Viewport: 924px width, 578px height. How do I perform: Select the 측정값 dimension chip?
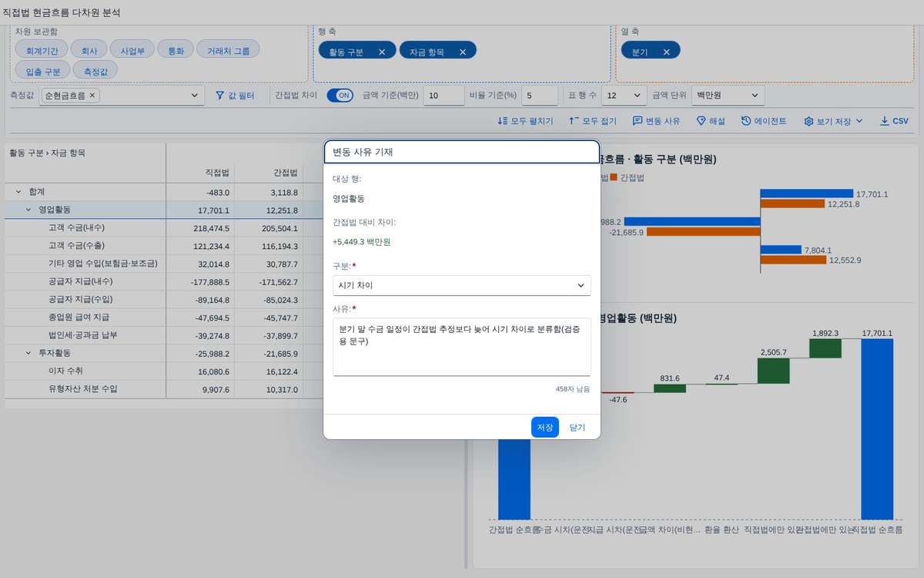pyautogui.click(x=95, y=71)
